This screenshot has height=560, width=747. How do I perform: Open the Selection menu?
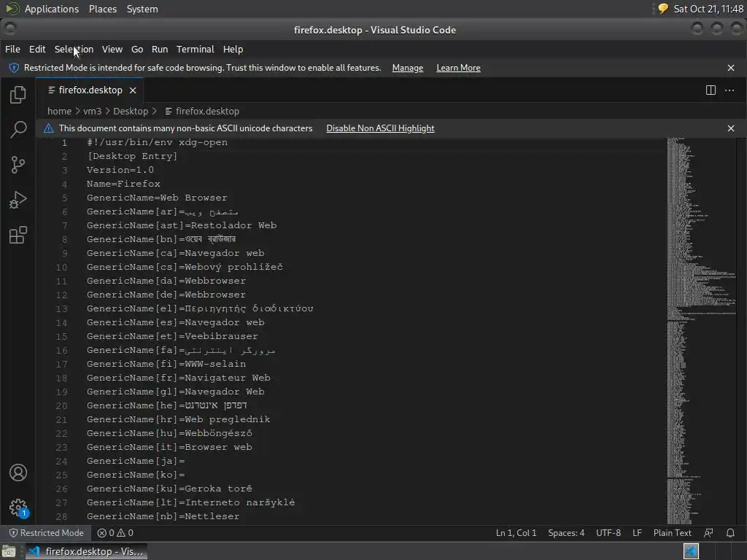click(74, 49)
